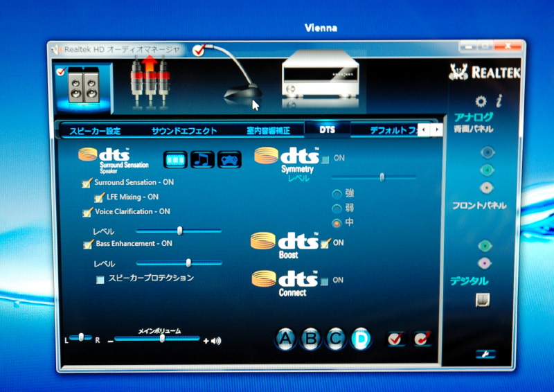Toggle LFE Mixing checkbox
This screenshot has width=554, height=392.
pos(99,197)
